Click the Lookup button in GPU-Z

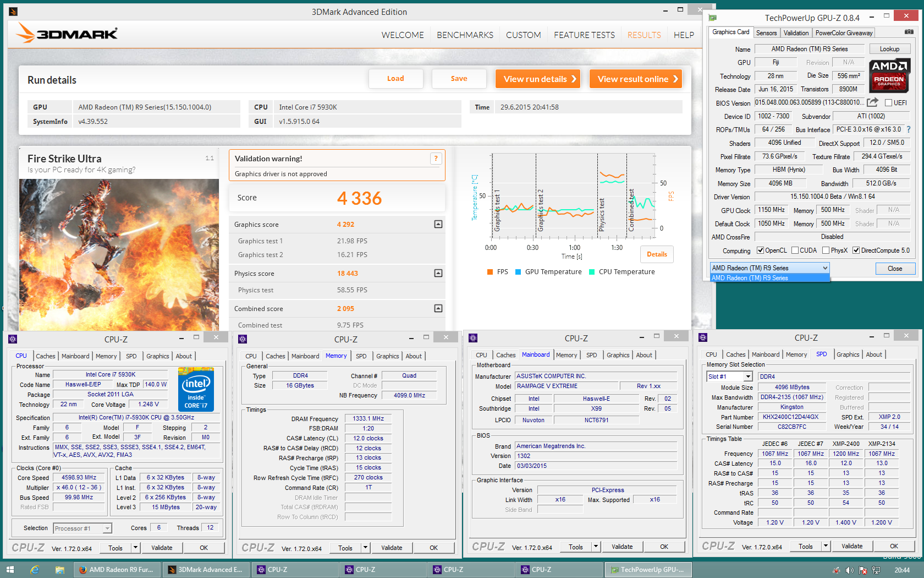889,49
